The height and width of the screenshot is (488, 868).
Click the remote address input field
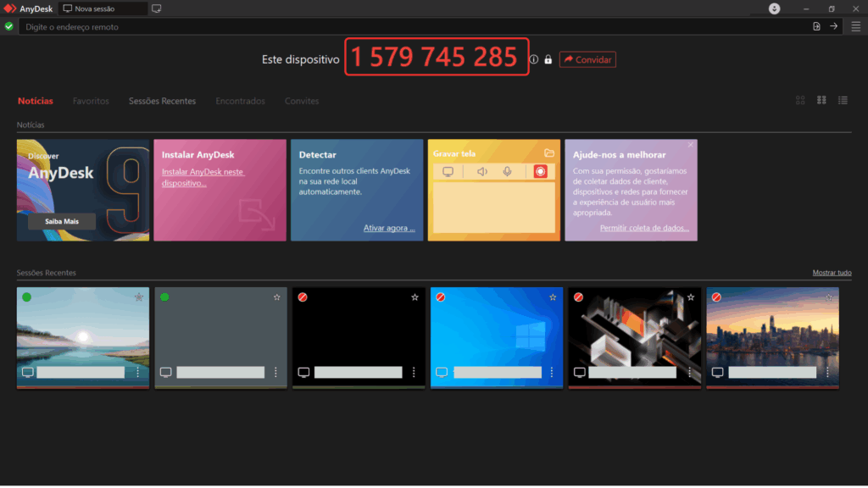click(x=407, y=26)
